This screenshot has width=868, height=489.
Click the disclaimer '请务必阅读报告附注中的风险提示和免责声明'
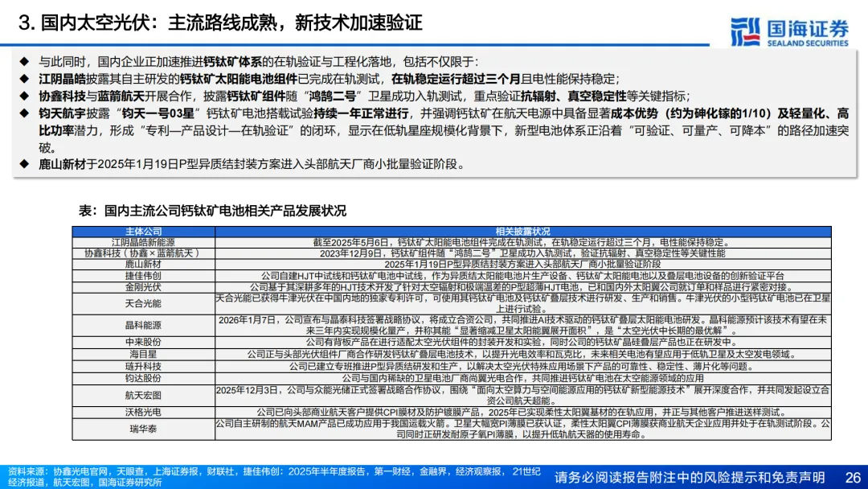[x=690, y=478]
